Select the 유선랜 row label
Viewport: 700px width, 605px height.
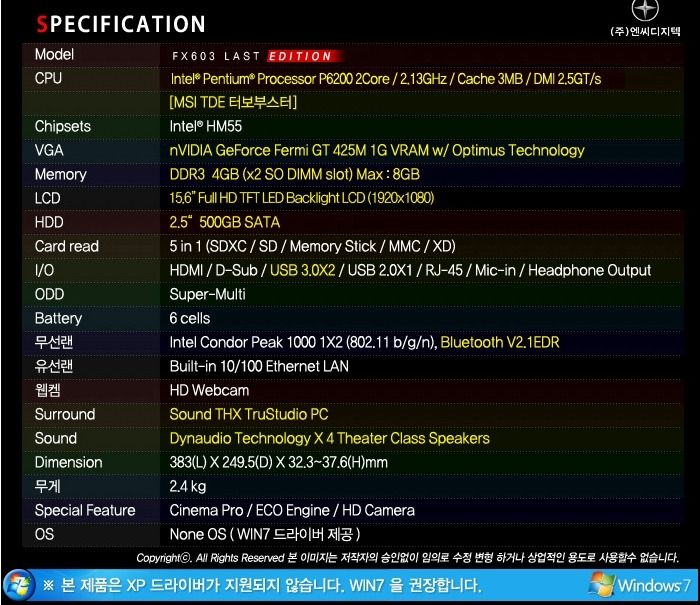(54, 367)
